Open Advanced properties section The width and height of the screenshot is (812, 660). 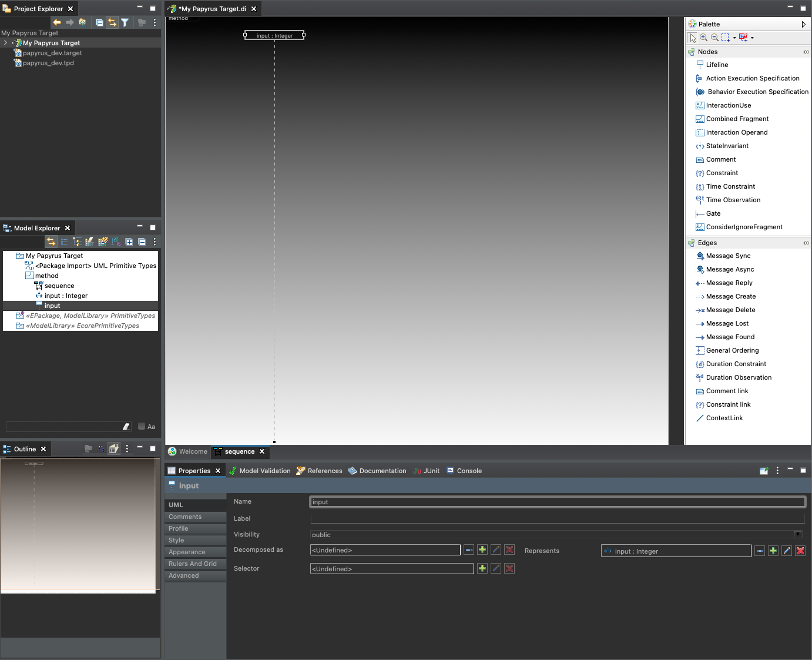(195, 575)
